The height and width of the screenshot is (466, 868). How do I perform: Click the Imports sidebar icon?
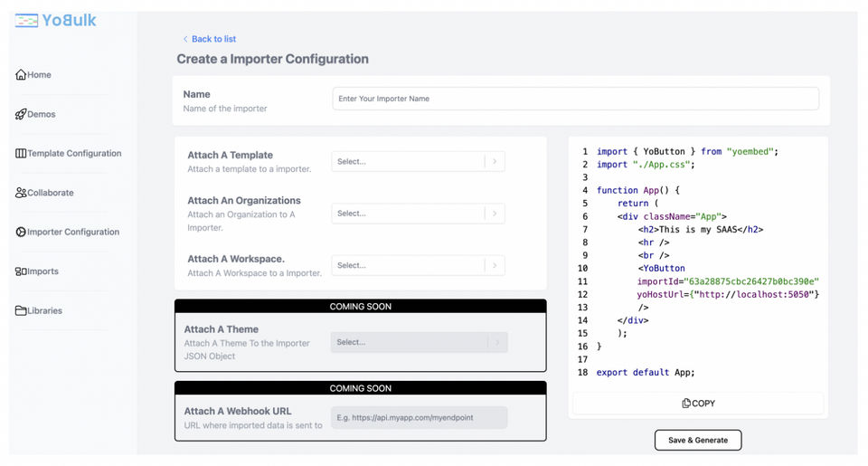click(21, 271)
